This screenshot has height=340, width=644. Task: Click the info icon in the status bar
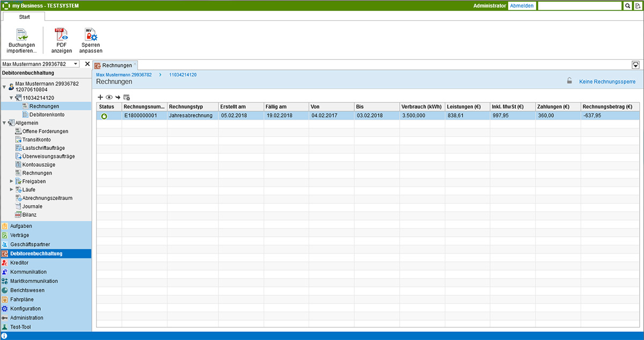4,336
